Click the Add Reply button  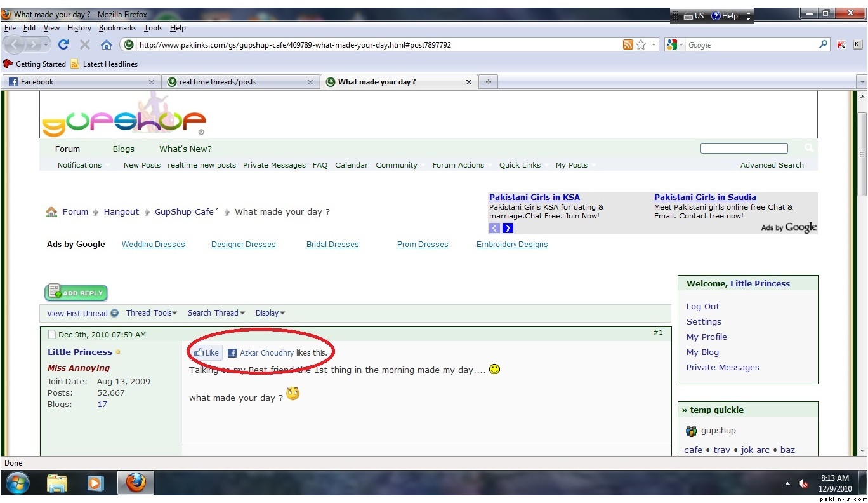click(x=76, y=293)
